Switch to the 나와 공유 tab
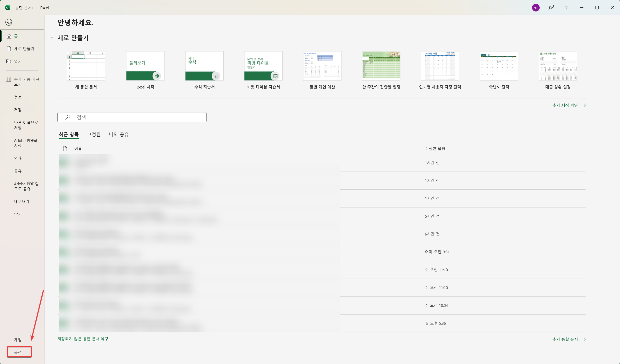This screenshot has width=620, height=364. 119,134
